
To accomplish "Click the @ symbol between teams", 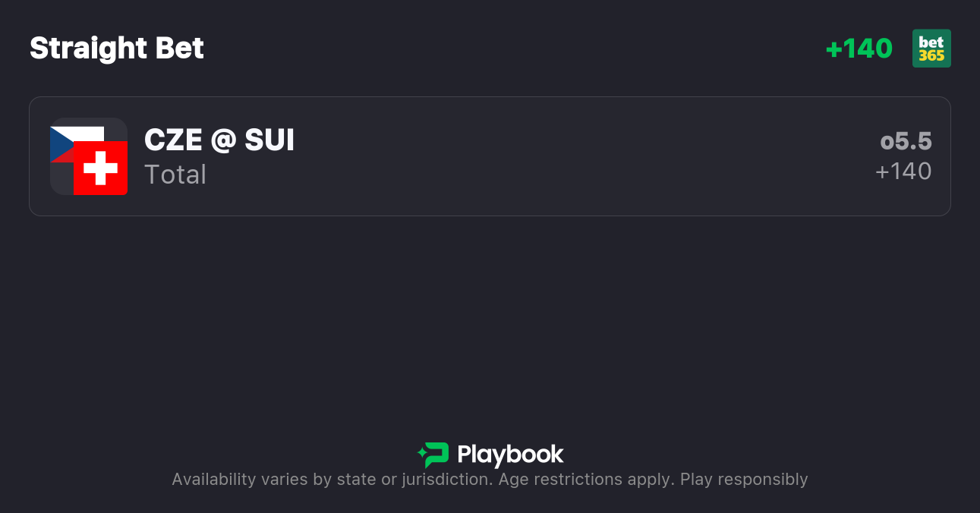I will tap(222, 140).
